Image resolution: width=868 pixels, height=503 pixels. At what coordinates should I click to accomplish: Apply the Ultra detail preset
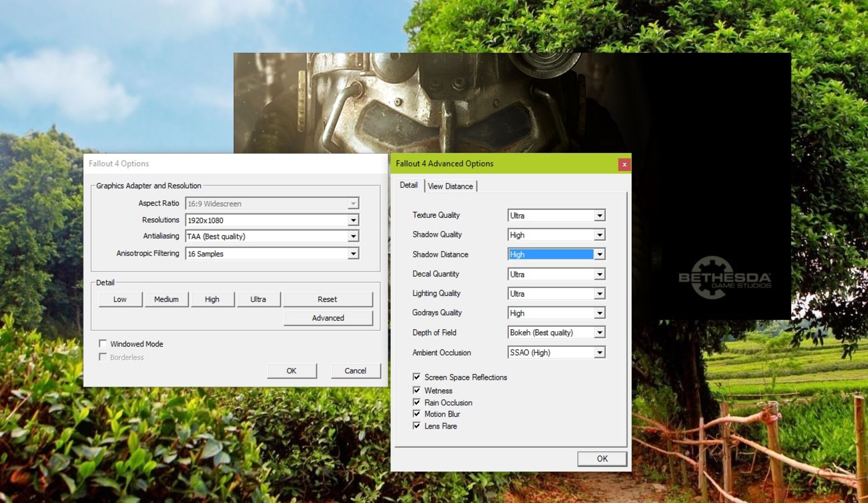pos(258,299)
